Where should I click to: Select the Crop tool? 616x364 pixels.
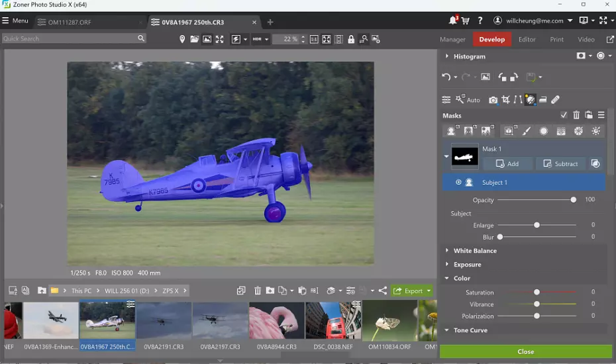click(x=505, y=100)
